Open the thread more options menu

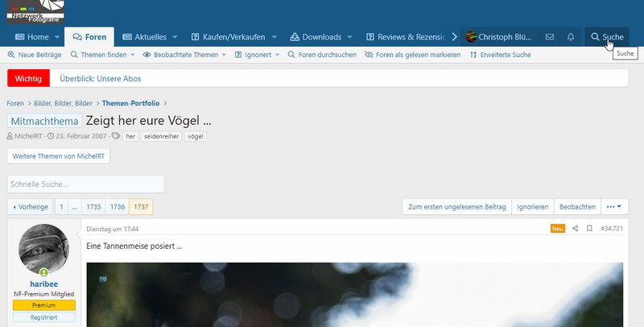click(x=614, y=207)
